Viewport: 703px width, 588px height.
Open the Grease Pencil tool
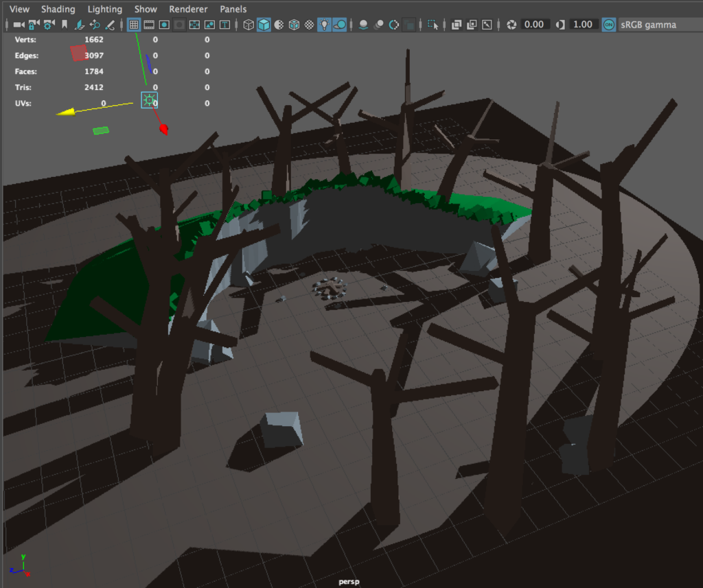[110, 25]
